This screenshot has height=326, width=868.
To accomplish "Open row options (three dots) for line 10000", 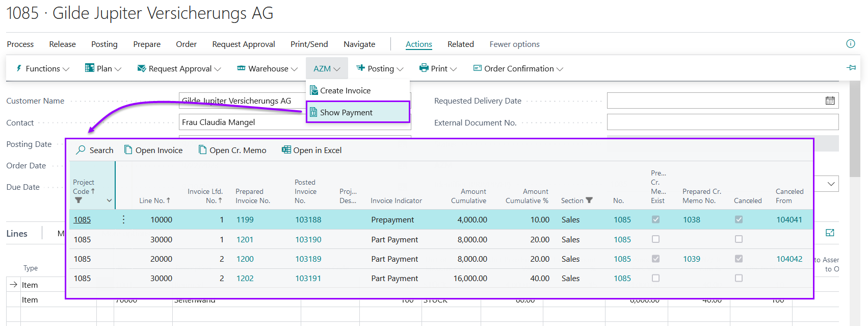I will pos(123,219).
